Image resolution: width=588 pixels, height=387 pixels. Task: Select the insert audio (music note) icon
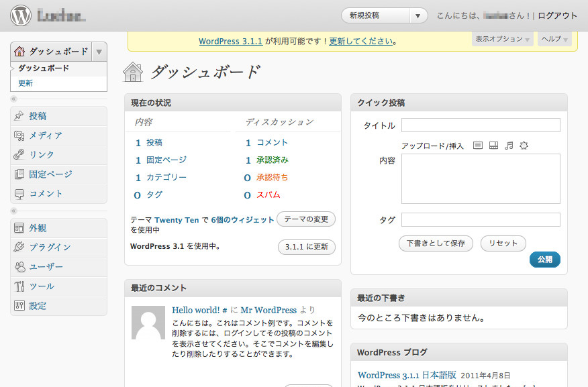pos(509,145)
